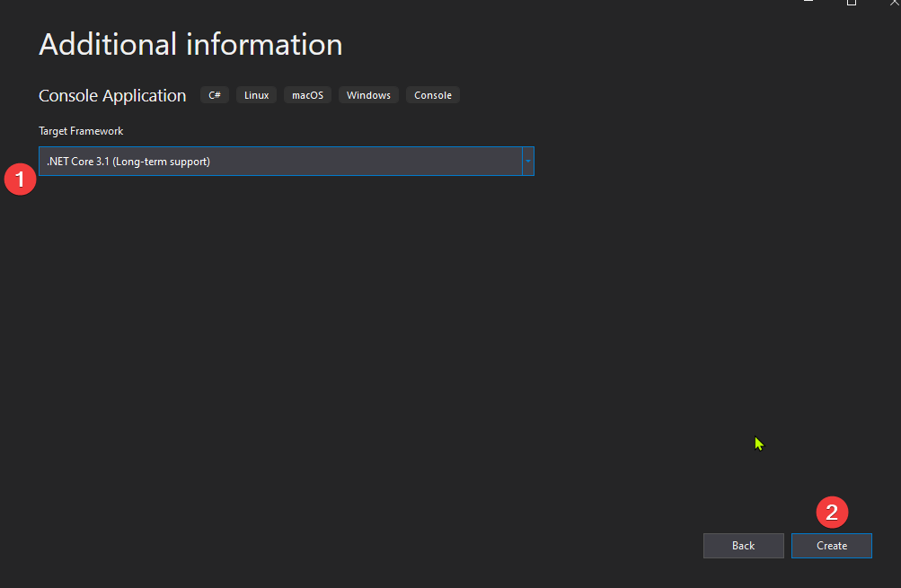The height and width of the screenshot is (588, 901).
Task: Click the Linux tag
Action: [x=256, y=95]
